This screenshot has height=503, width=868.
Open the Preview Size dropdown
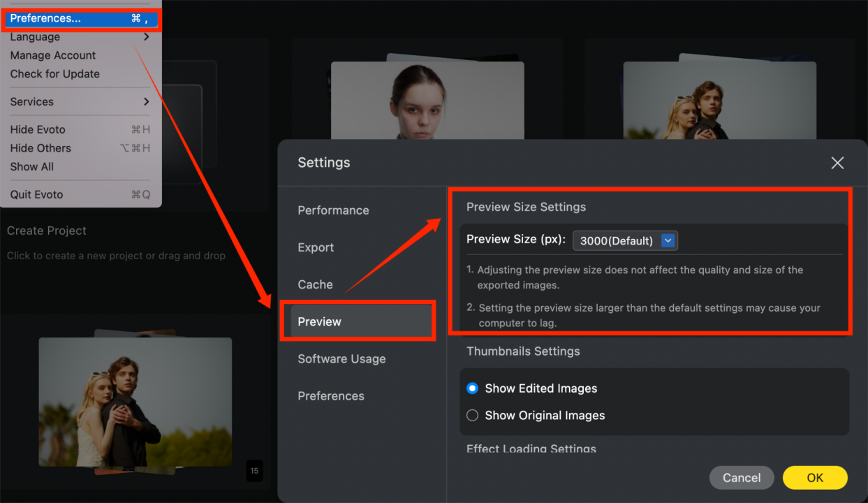tap(668, 241)
